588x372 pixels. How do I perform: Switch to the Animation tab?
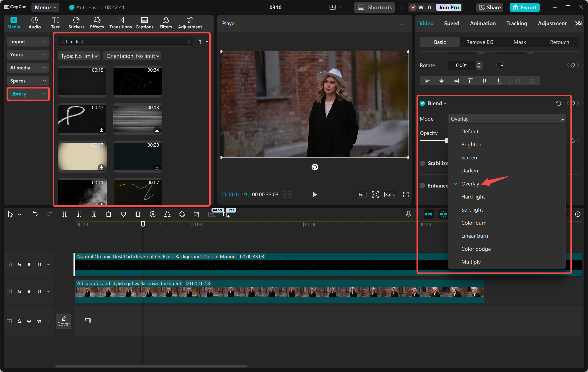(483, 23)
